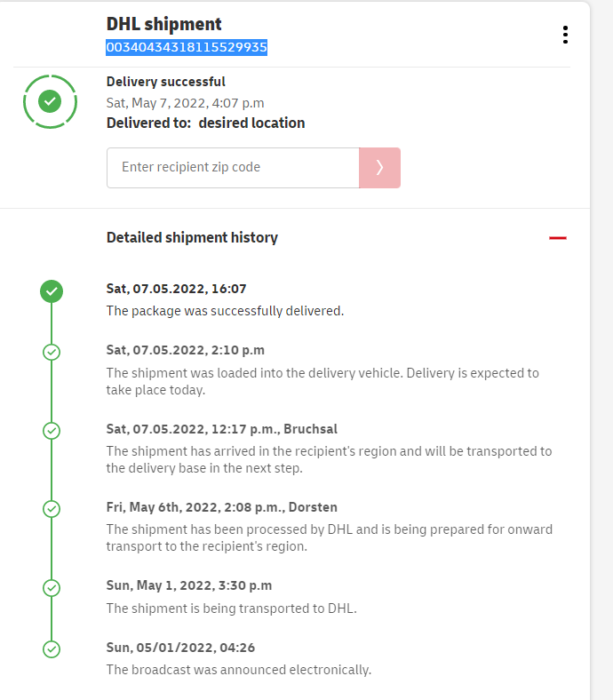Click the highlighted DHL tracking number

187,47
